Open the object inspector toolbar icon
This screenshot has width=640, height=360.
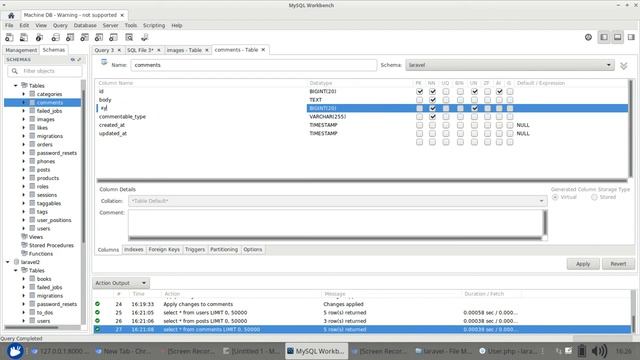tap(39, 38)
